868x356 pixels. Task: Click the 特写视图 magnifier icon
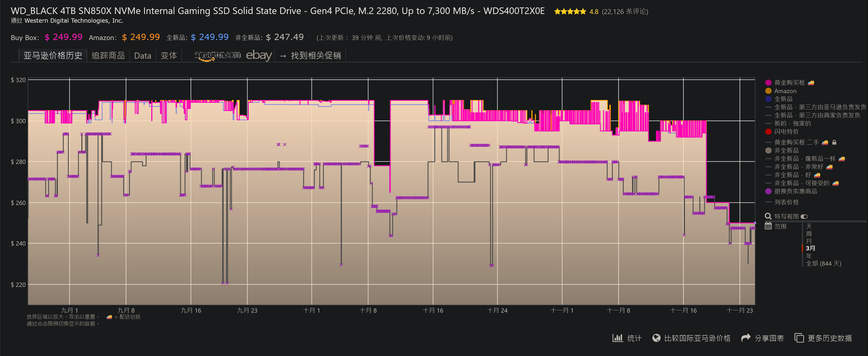pyautogui.click(x=768, y=217)
